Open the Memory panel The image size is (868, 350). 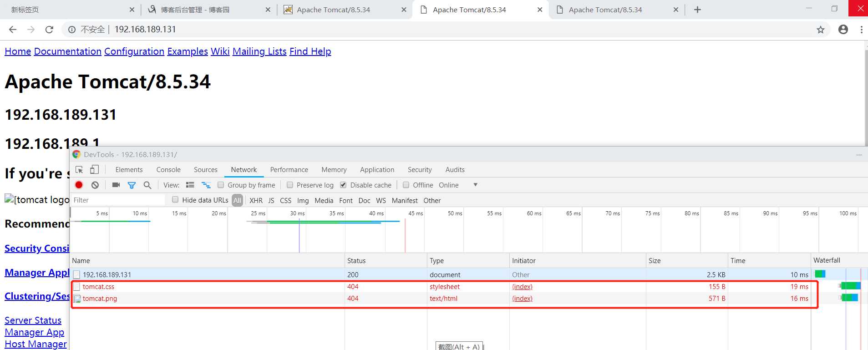[x=334, y=170]
